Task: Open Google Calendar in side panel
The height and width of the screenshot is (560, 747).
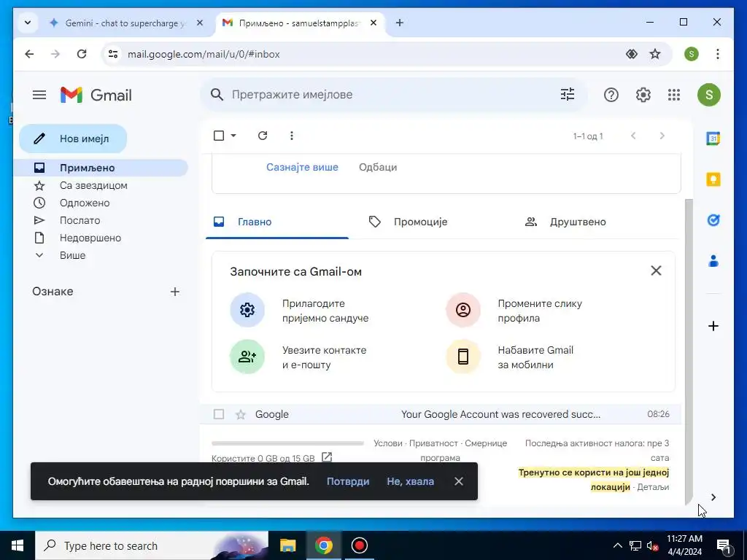Action: pyautogui.click(x=713, y=139)
